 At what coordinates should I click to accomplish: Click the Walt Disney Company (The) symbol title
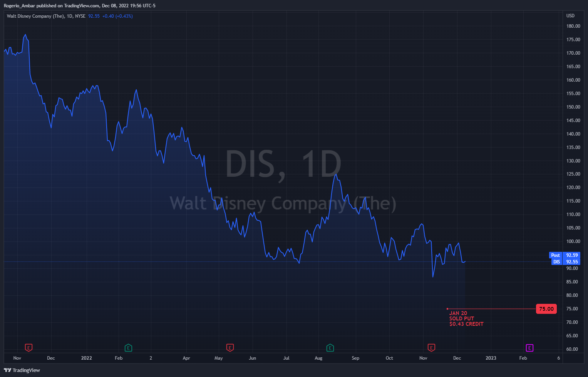pyautogui.click(x=35, y=16)
